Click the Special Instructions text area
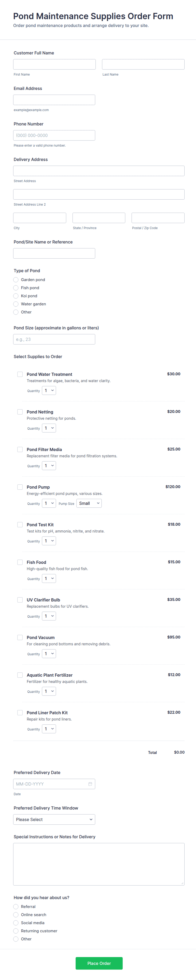 pos(99,864)
